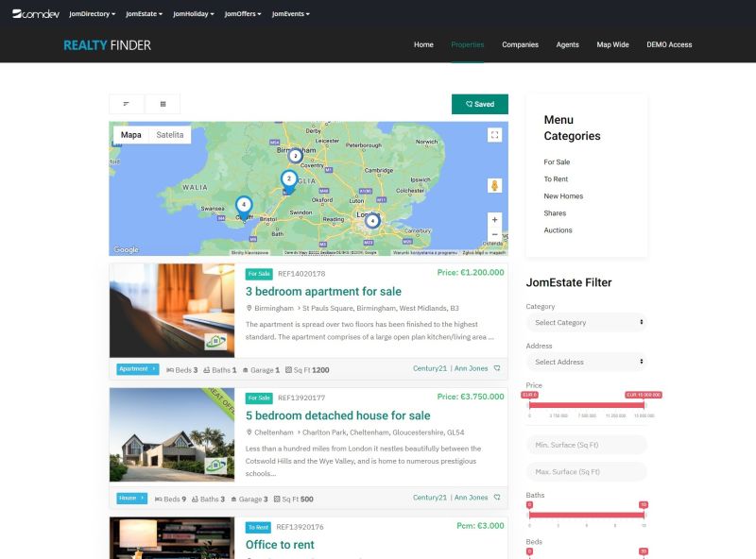Image resolution: width=756 pixels, height=559 pixels.
Task: Toggle the Saved properties filter
Action: pos(481,104)
